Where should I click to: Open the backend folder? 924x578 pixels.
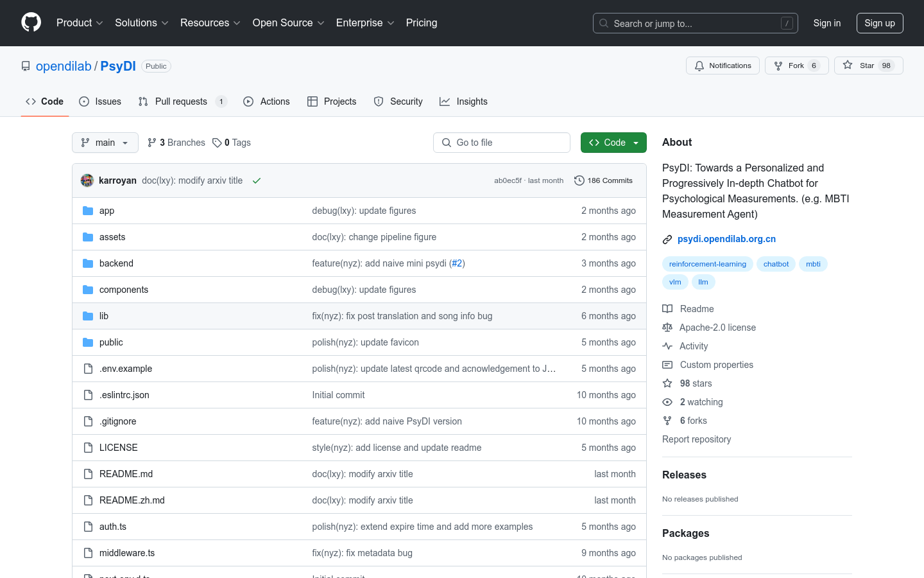point(116,263)
